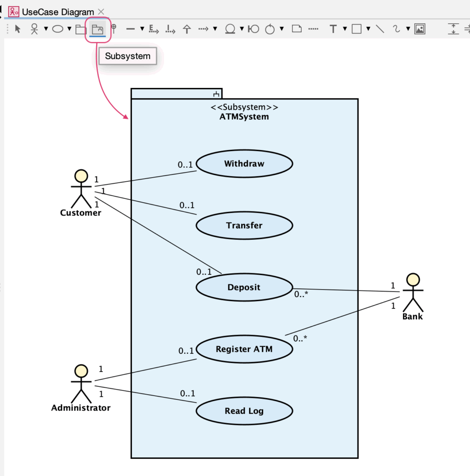Click the highlighted Subsystem tool
The height and width of the screenshot is (476, 470).
click(98, 29)
